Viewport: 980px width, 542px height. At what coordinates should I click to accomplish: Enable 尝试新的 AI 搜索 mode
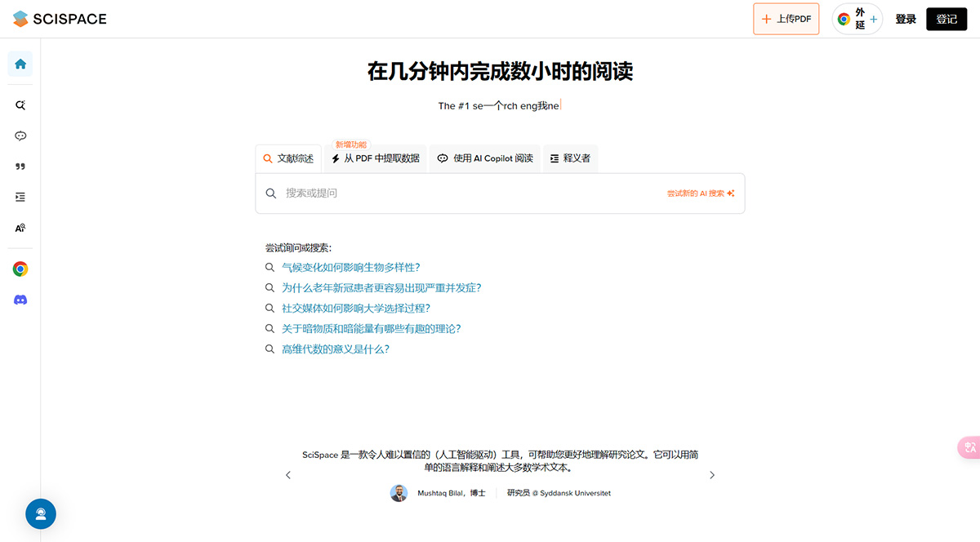(x=700, y=193)
